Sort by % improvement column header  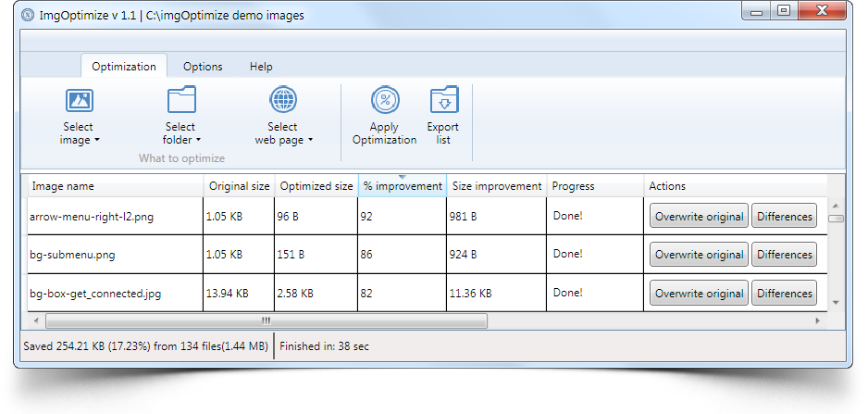[403, 186]
